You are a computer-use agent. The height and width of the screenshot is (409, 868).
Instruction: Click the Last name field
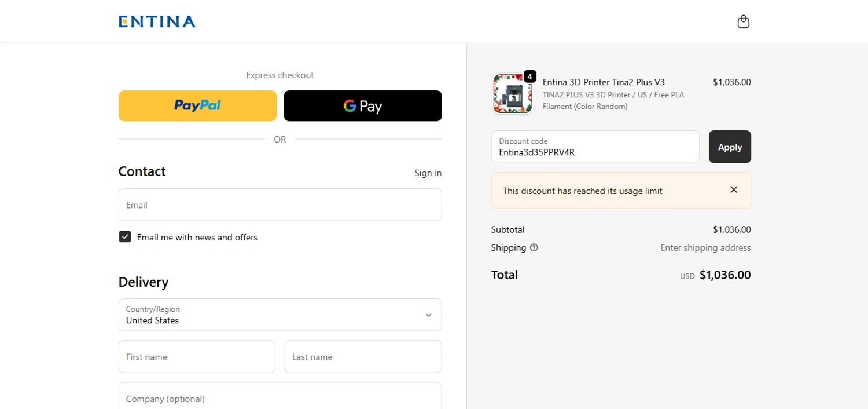363,356
